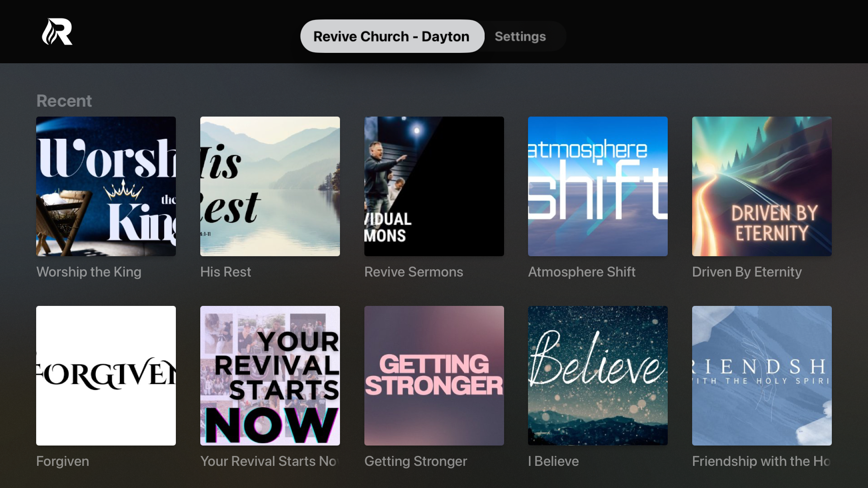The width and height of the screenshot is (868, 488).
Task: Open the Revive Sermons thumbnail
Action: 434,186
